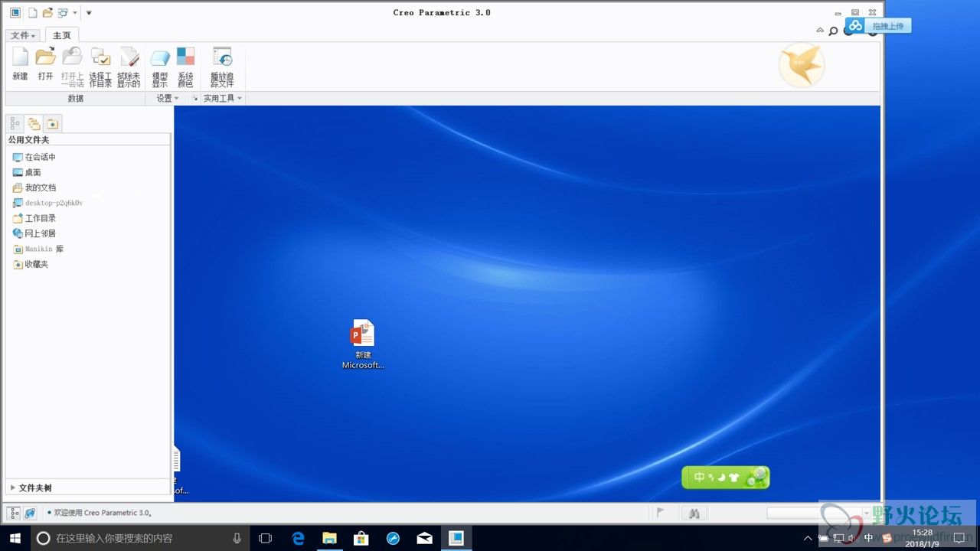Viewport: 980px width, 551px height.
Task: Click the Cortana search box in taskbar
Action: coord(140,538)
